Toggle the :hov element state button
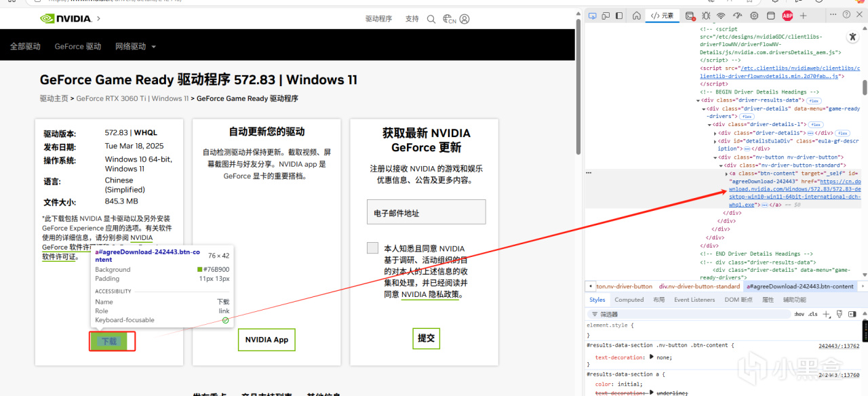Image resolution: width=868 pixels, height=396 pixels. (799, 314)
